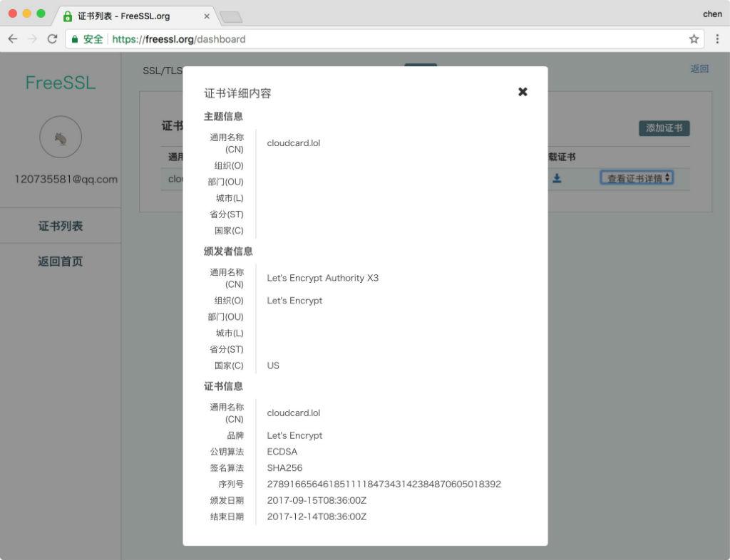Viewport: 730px width, 560px height.
Task: Click the user avatar icon
Action: [61, 137]
